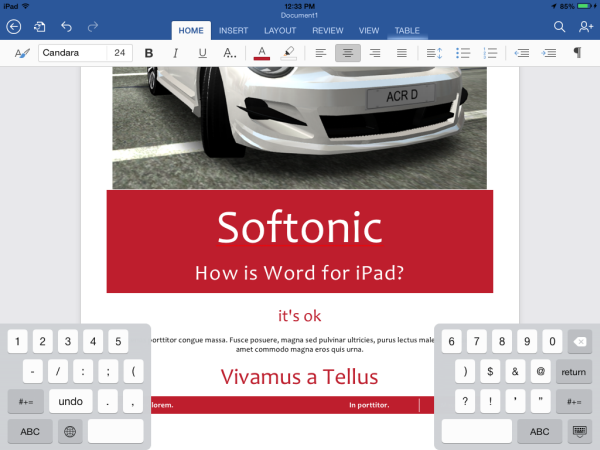Open the search magnifier icon
600x450 pixels.
point(559,27)
